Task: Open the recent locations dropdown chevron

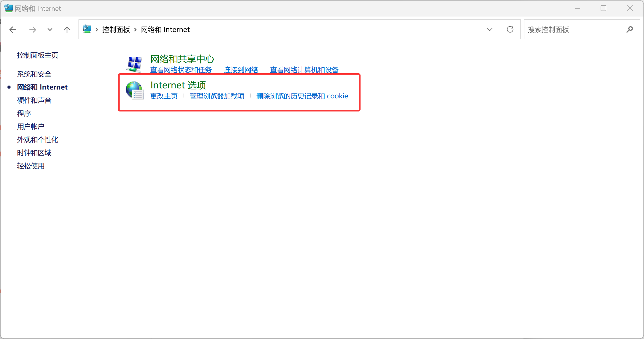Action: (50, 30)
